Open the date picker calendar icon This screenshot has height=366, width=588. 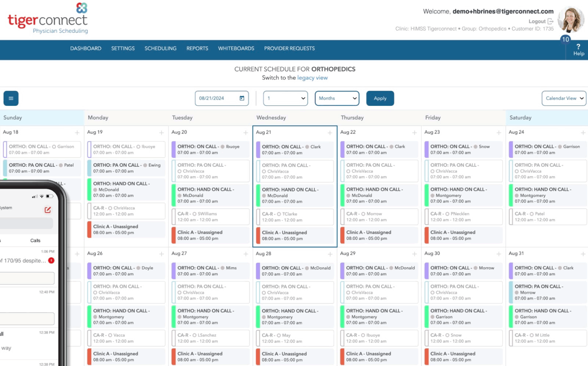pyautogui.click(x=241, y=98)
